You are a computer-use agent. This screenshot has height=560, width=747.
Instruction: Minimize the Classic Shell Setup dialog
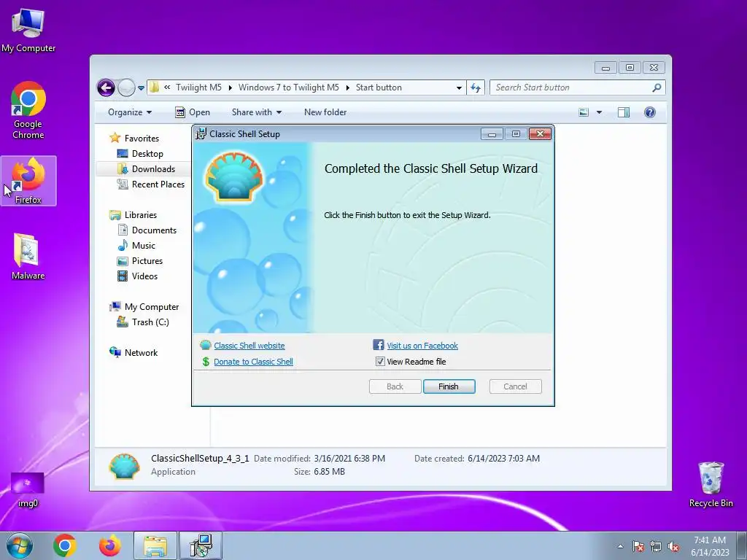click(x=492, y=134)
